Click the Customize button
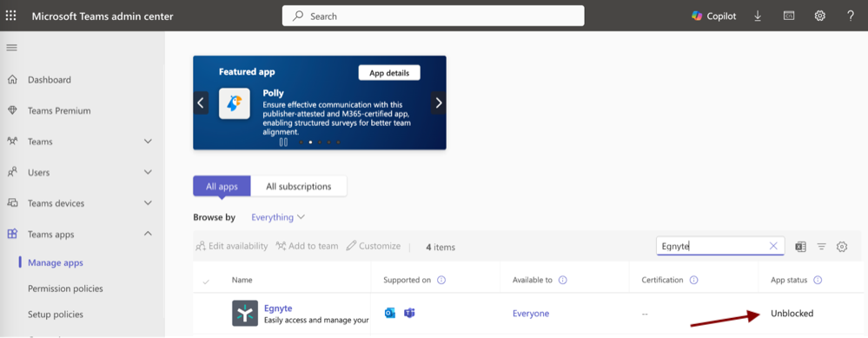This screenshot has height=338, width=868. click(373, 246)
